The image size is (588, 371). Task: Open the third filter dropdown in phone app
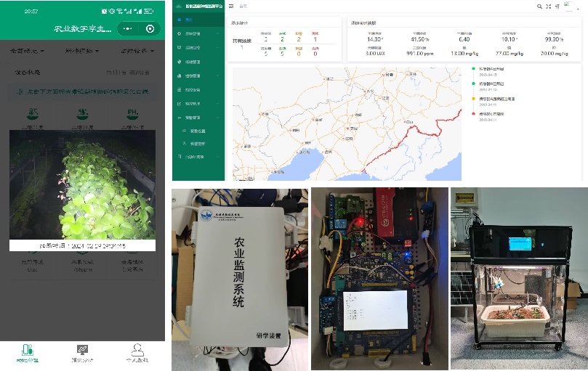coord(137,51)
